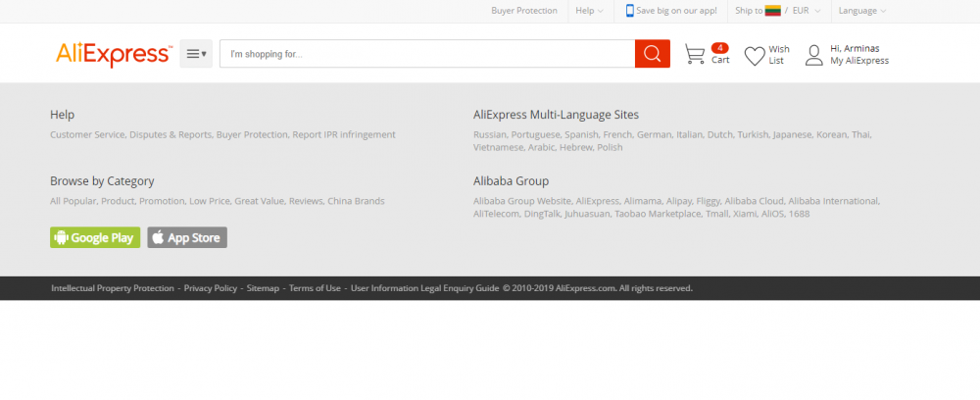The height and width of the screenshot is (400, 980).
Task: Open the Terms of Use footer link
Action: (315, 288)
